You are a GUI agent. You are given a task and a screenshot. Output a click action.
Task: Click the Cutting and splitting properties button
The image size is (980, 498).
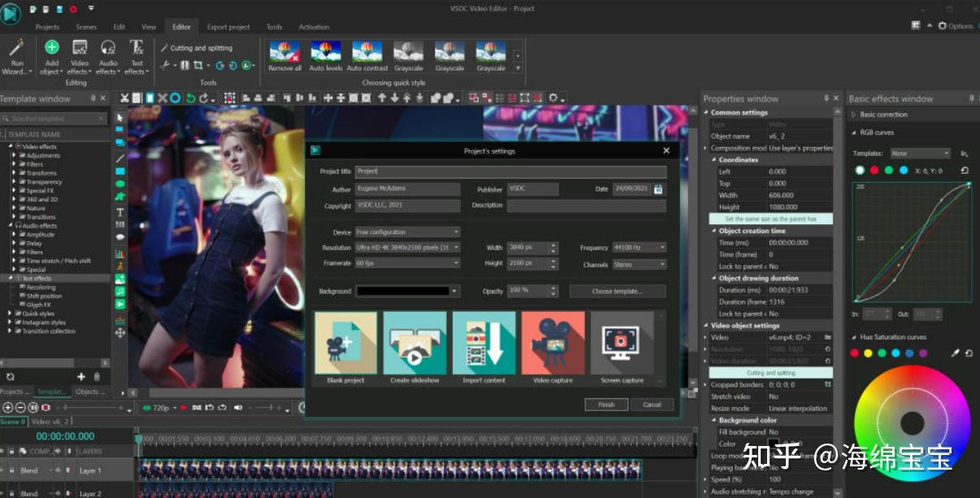pos(771,373)
